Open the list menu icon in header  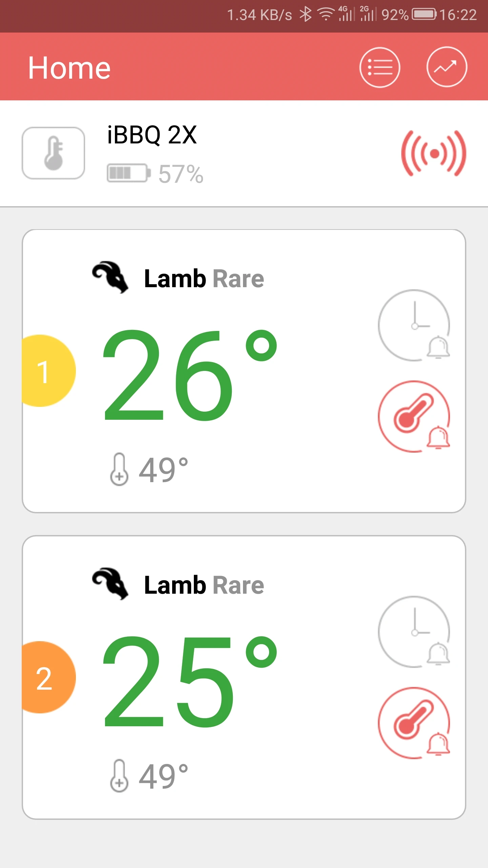coord(380,67)
